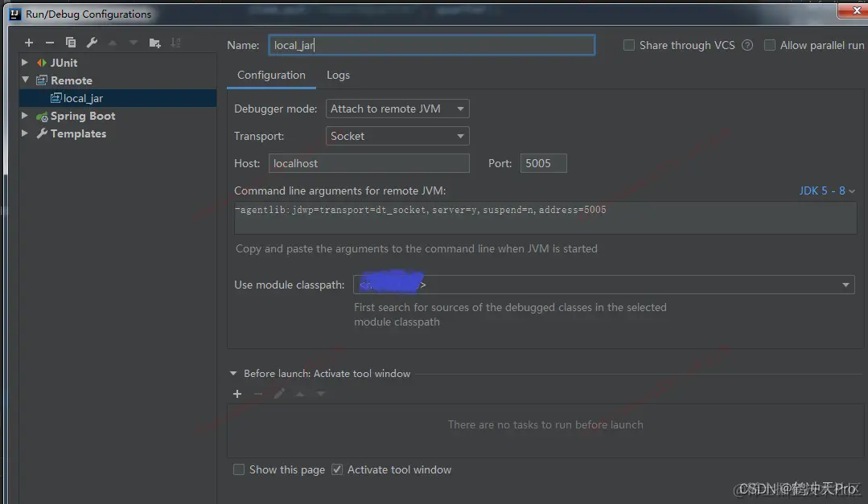Click the Host field with localhost

click(x=369, y=163)
